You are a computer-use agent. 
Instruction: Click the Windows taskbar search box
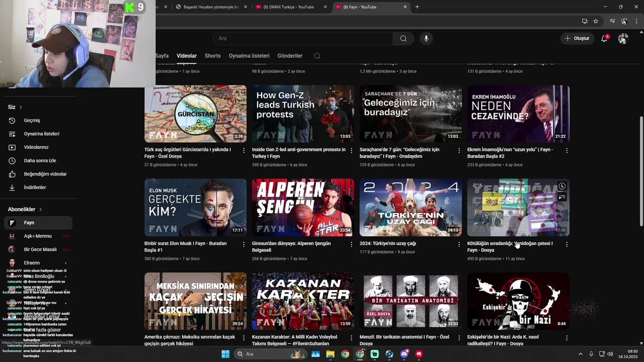coord(270,354)
